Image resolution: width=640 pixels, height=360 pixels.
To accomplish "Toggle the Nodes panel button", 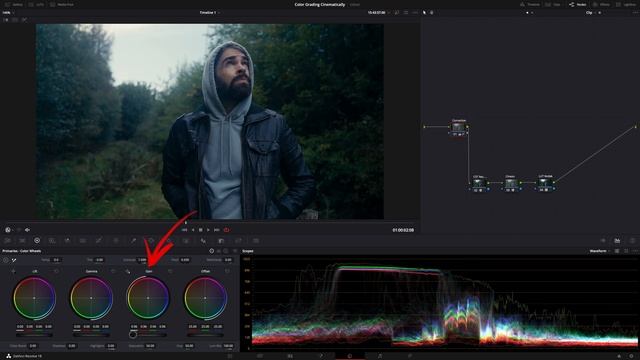I will click(x=578, y=4).
